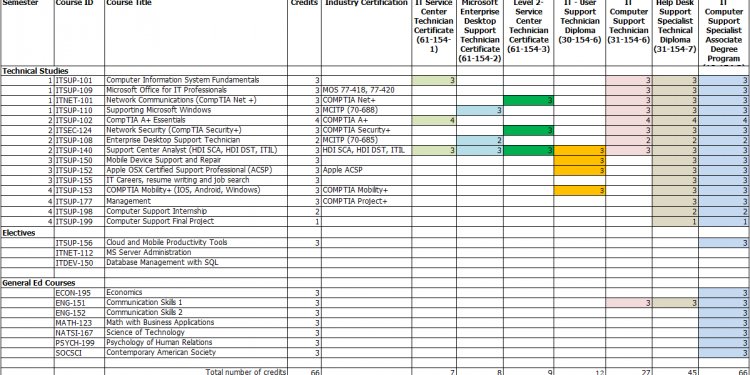Select the 'ITSUP-156' course ID cell
750x375 pixels.
79,243
